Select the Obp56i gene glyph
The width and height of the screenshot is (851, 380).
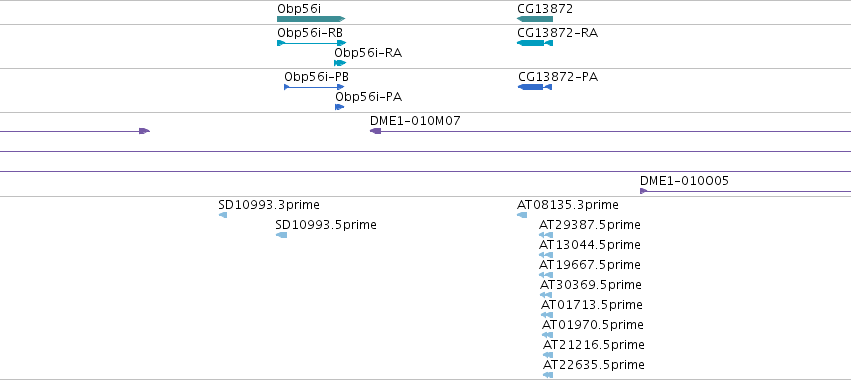coord(311,19)
